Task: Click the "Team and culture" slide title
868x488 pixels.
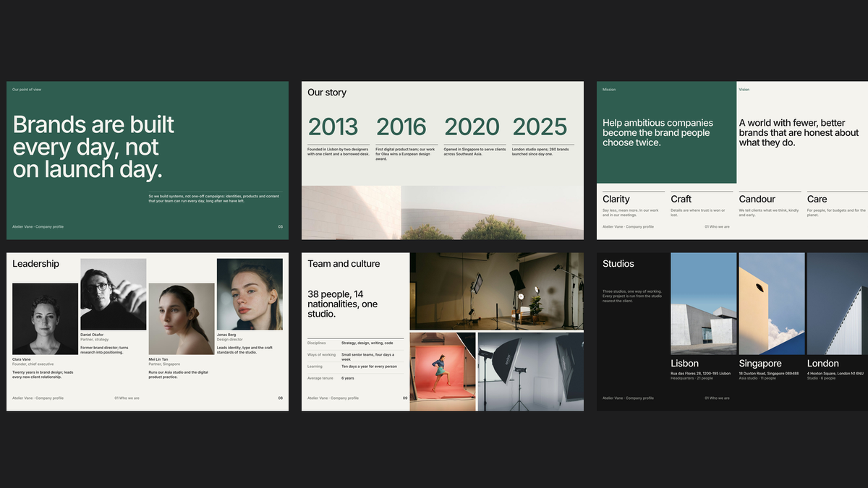Action: [x=344, y=264]
